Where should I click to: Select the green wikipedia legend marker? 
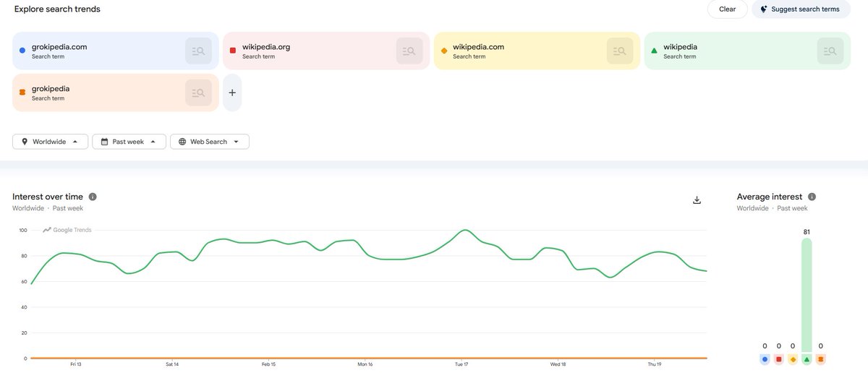pos(807,359)
